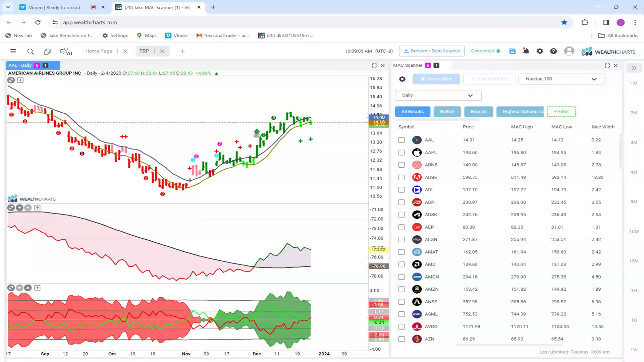The image size is (644, 362).
Task: Maximize the MAC Scanner panel
Action: coord(607,66)
